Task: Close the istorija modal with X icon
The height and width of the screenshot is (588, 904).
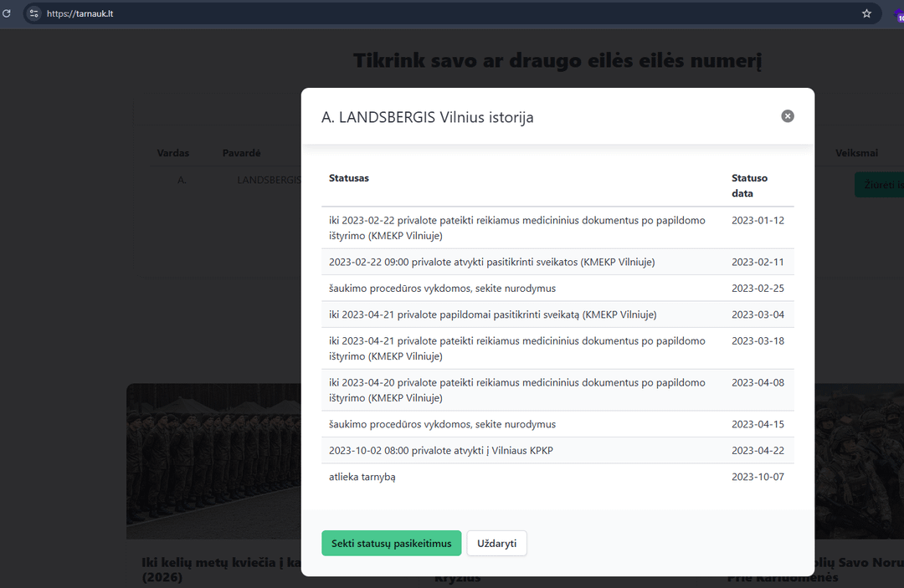Action: coord(787,116)
